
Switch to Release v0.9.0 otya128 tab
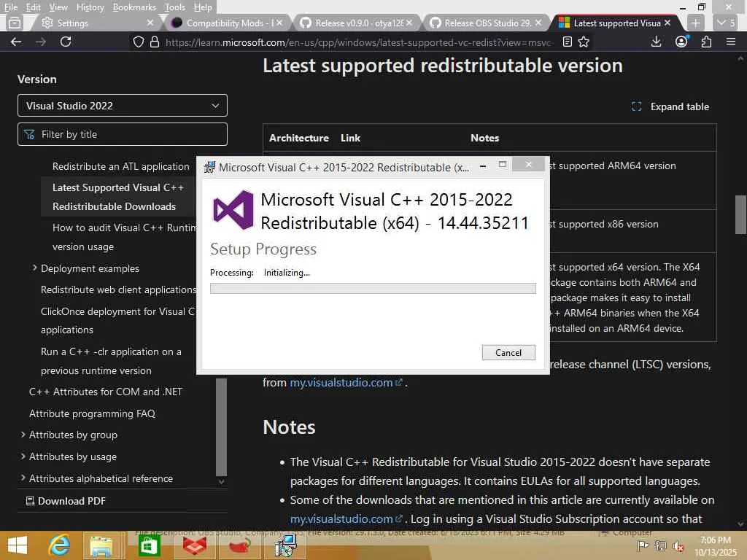coord(355,23)
